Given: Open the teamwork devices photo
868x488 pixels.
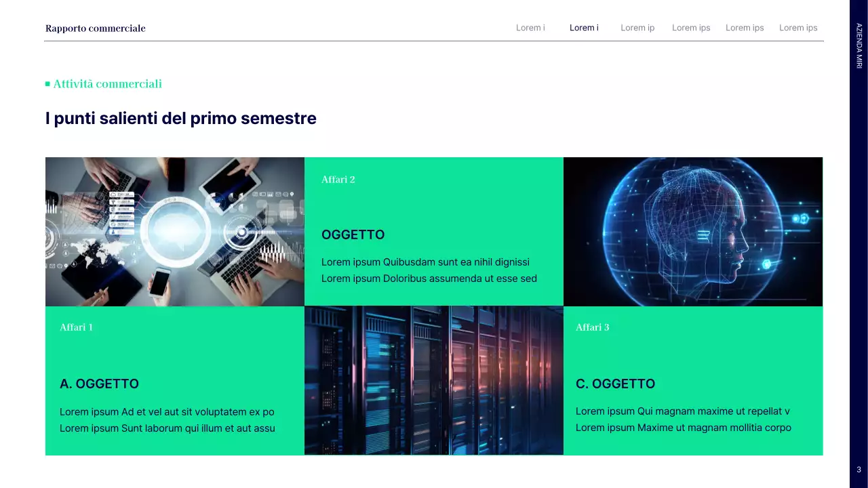Looking at the screenshot, I should click(x=174, y=231).
